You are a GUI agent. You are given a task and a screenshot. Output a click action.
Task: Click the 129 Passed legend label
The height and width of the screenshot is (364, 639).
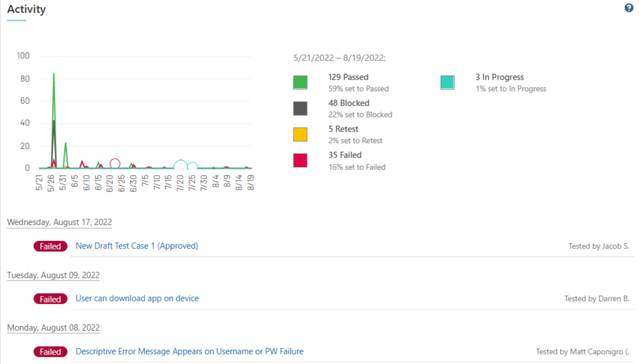348,77
